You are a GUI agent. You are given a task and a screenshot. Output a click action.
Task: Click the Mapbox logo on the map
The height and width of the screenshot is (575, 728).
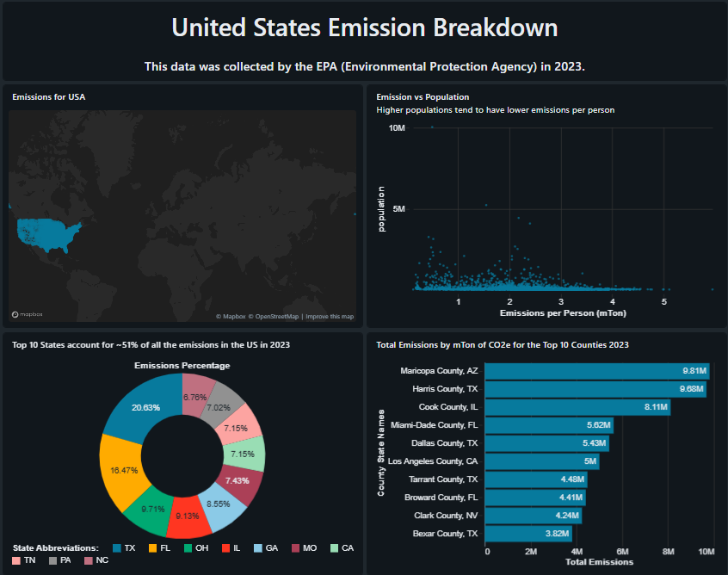click(x=28, y=314)
